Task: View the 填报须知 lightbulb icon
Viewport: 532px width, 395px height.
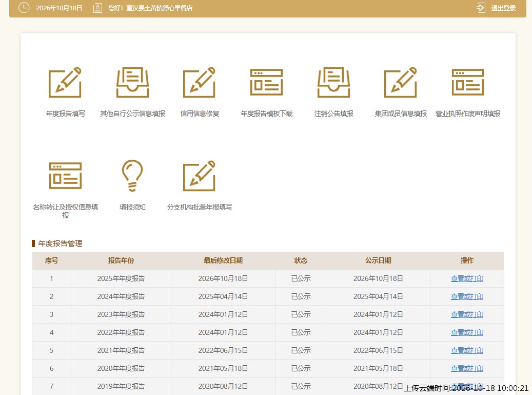Action: coord(132,176)
